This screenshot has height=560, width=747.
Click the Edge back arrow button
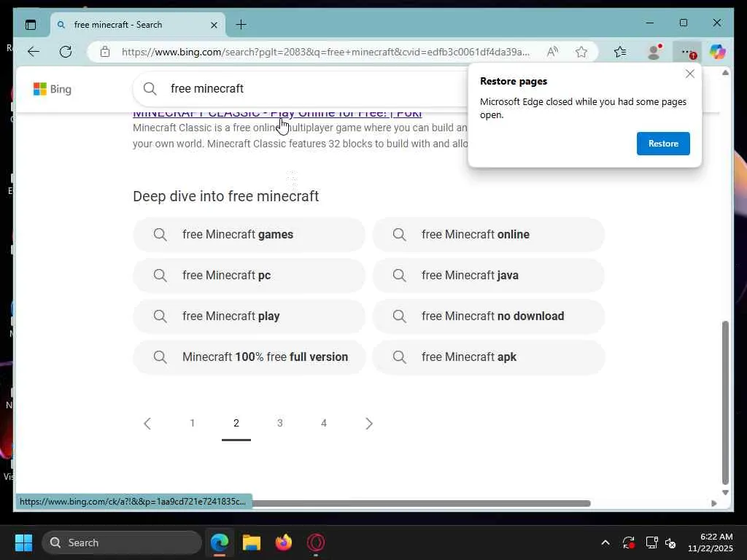[x=34, y=52]
